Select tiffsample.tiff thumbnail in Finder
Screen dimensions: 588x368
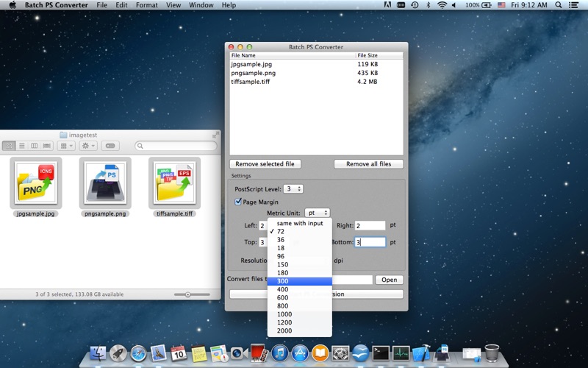coord(175,183)
